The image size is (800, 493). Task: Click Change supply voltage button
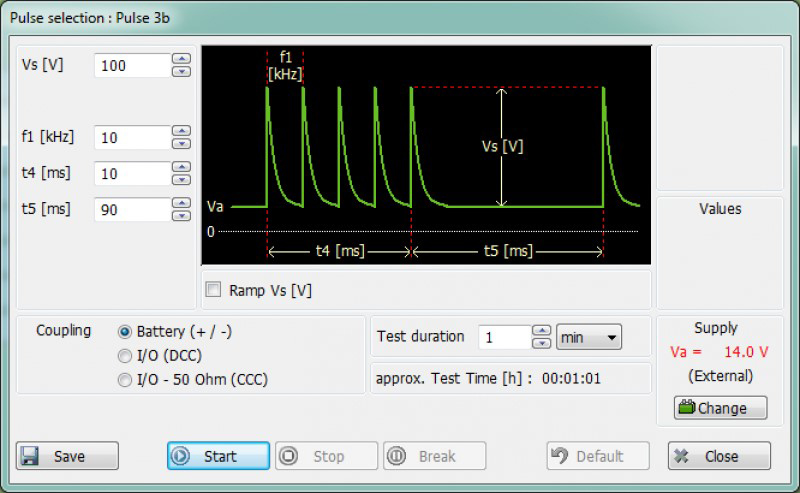click(x=720, y=408)
